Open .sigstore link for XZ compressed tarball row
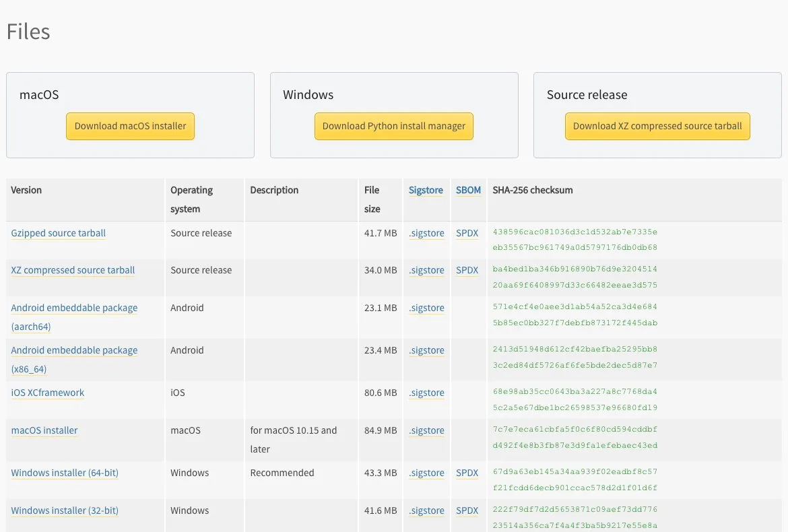Image resolution: width=788 pixels, height=532 pixels. coord(427,270)
